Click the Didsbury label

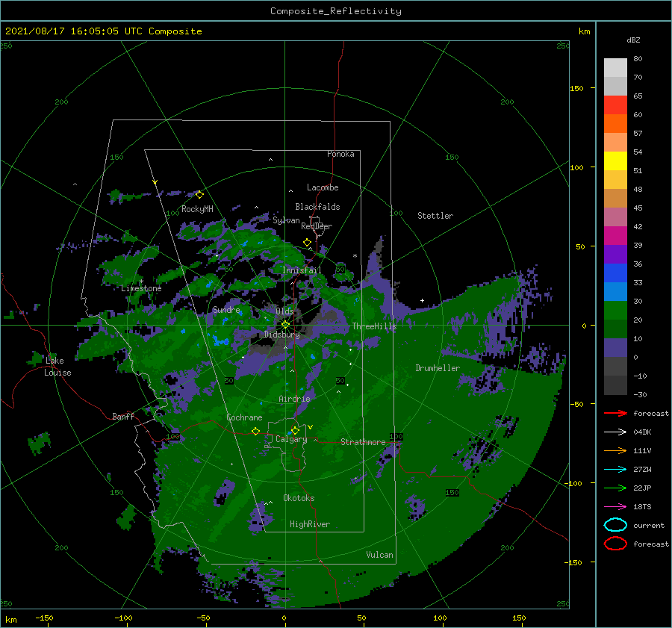(282, 335)
